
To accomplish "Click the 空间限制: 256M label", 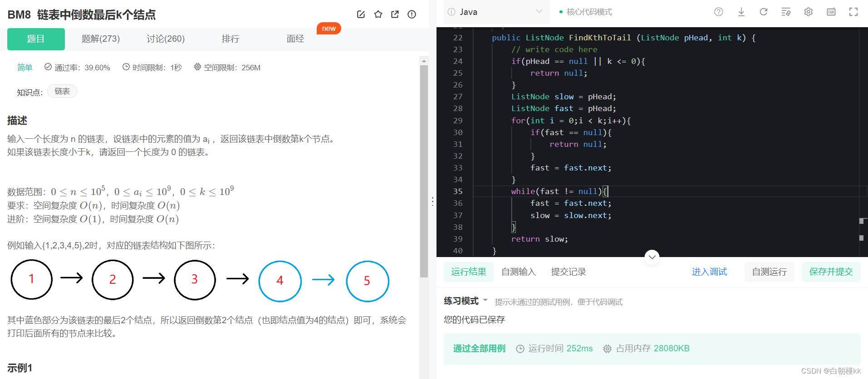I will [227, 68].
